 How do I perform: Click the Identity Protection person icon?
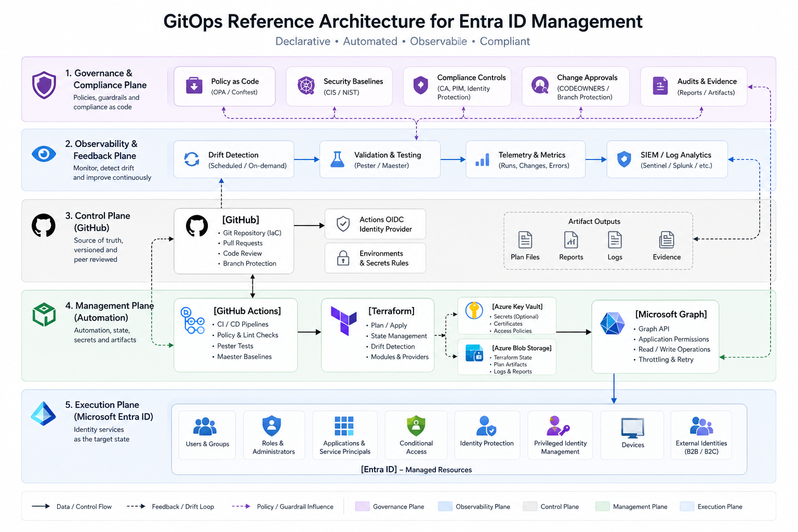486,425
